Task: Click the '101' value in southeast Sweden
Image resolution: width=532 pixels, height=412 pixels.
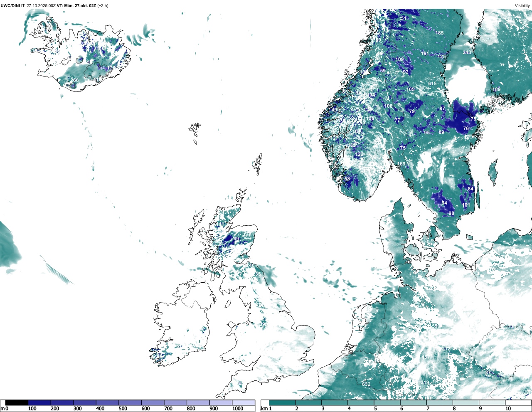Action: (x=466, y=205)
